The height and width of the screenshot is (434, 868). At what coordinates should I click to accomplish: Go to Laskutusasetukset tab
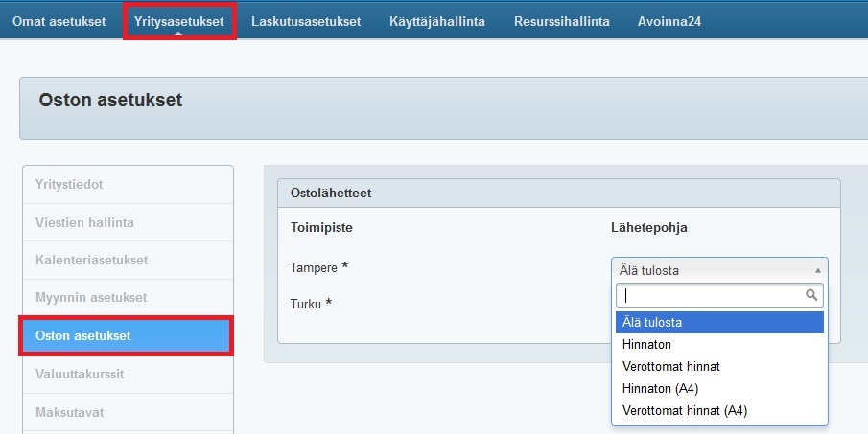306,21
